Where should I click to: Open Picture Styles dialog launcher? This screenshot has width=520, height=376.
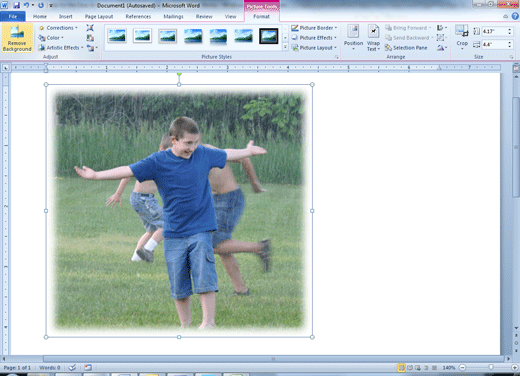pos(337,57)
